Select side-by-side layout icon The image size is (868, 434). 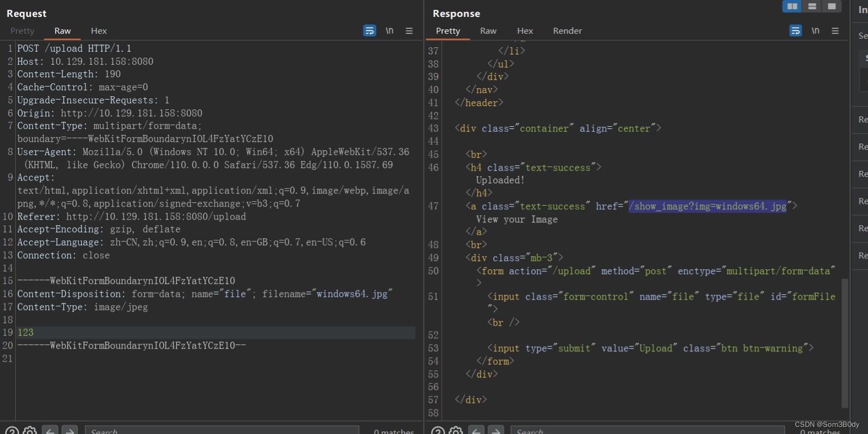coord(792,6)
